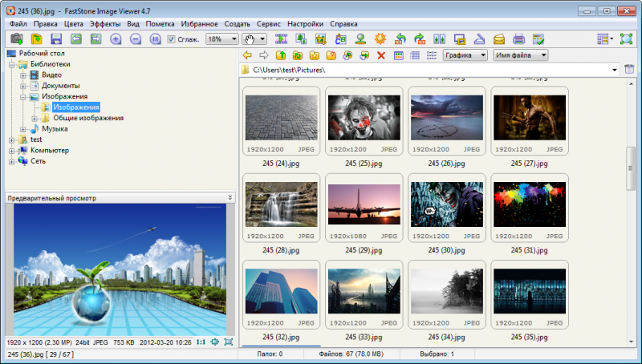The height and width of the screenshot is (364, 642).
Task: Click the actual size 1:1 toolbar icon
Action: 155,38
